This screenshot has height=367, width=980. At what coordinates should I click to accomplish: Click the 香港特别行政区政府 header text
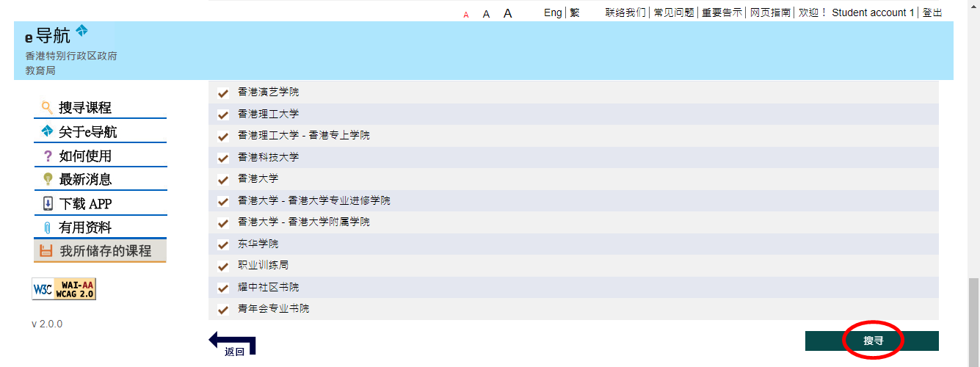tap(71, 56)
